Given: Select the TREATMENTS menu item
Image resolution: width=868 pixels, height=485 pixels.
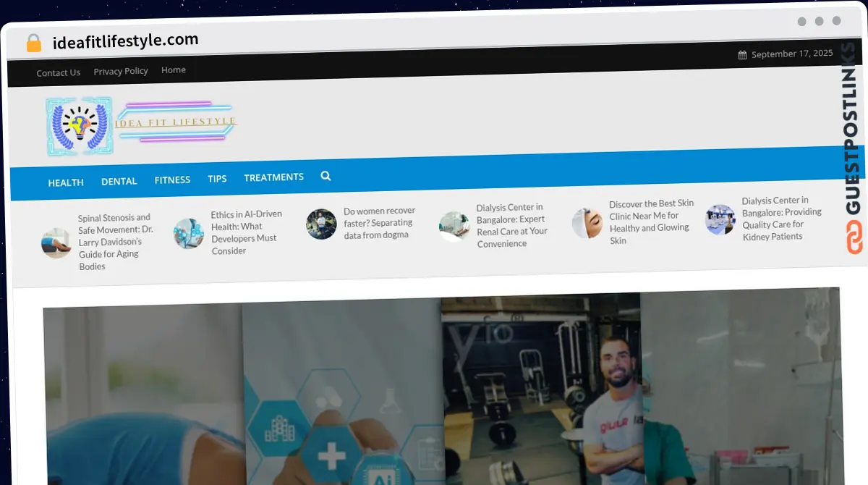Looking at the screenshot, I should coord(274,177).
